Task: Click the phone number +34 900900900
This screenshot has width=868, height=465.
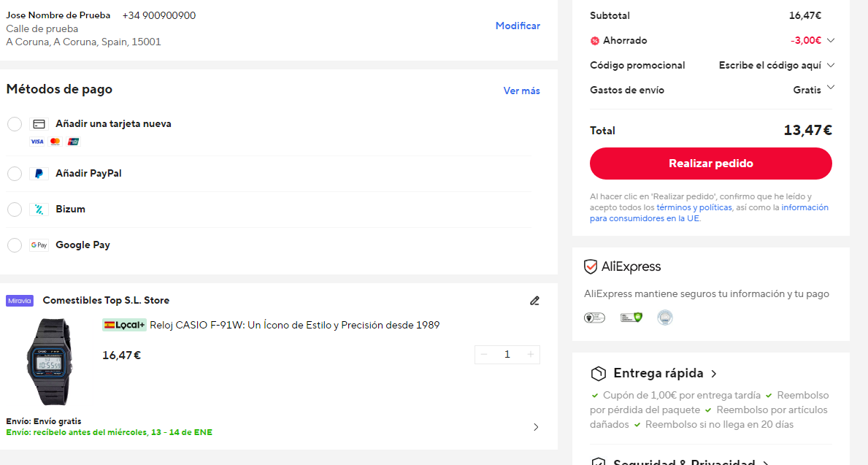Action: pos(159,15)
